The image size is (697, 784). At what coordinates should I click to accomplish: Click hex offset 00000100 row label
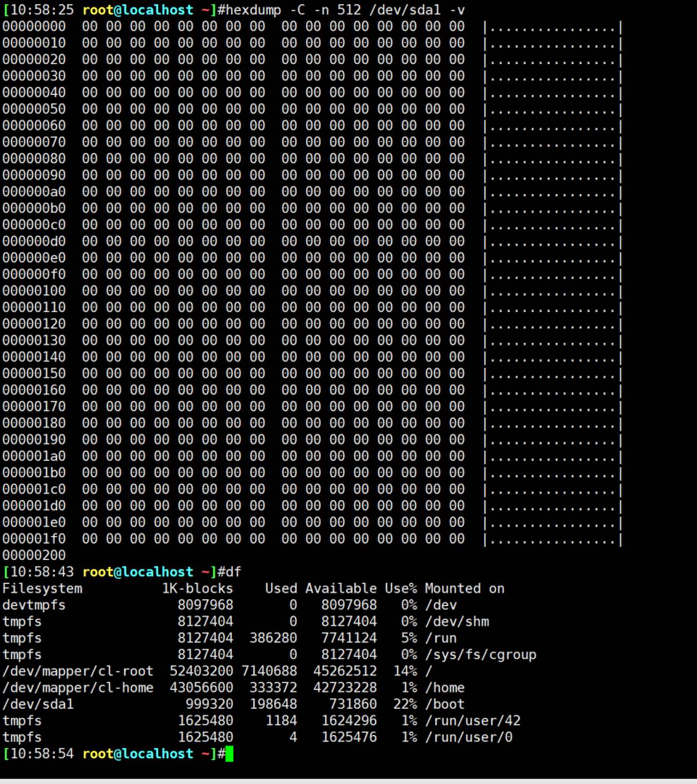coord(34,291)
